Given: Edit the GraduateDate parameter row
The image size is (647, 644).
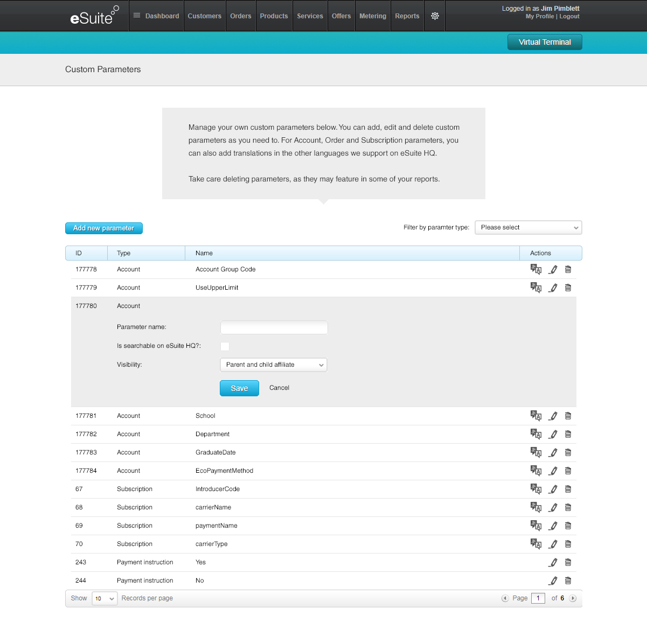Looking at the screenshot, I should click(553, 452).
